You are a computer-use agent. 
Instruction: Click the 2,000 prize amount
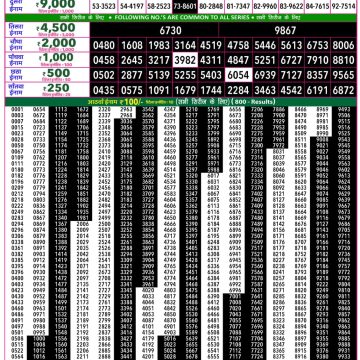pyautogui.click(x=57, y=43)
